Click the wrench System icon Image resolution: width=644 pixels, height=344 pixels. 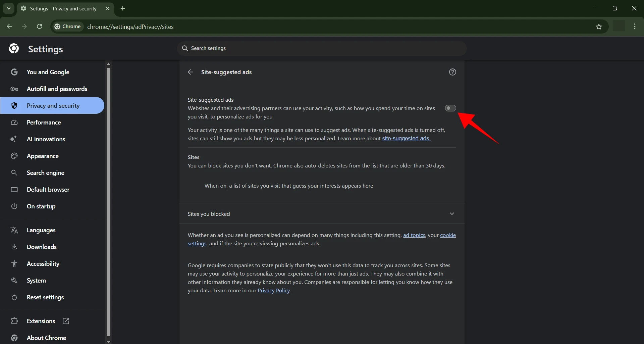[14, 281]
